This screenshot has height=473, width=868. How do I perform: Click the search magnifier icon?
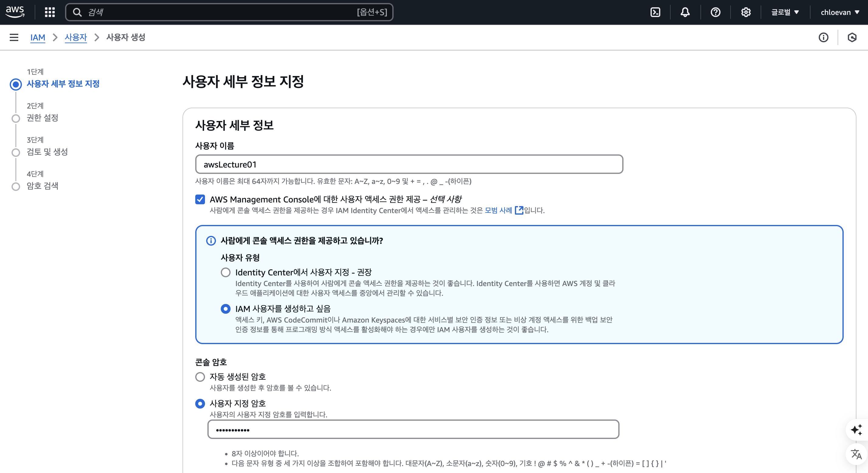point(77,12)
